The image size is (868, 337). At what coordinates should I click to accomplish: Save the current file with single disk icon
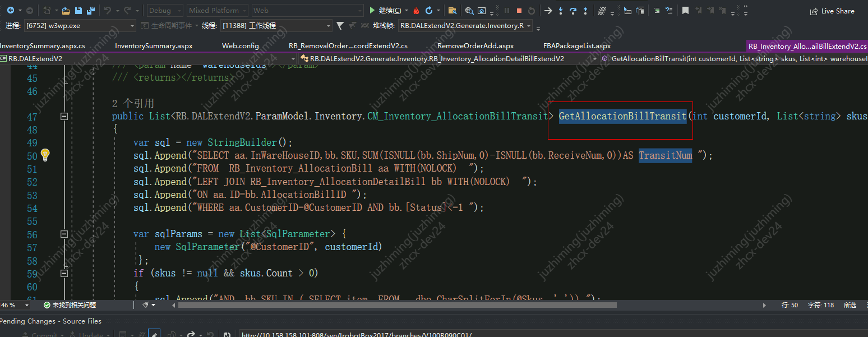pyautogui.click(x=79, y=11)
